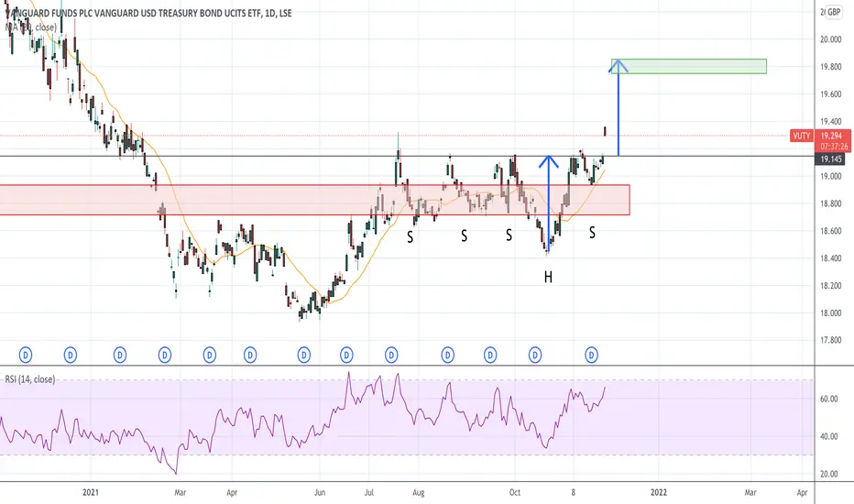Click the Jul time axis label
Image resolution: width=854 pixels, height=504 pixels.
(368, 493)
